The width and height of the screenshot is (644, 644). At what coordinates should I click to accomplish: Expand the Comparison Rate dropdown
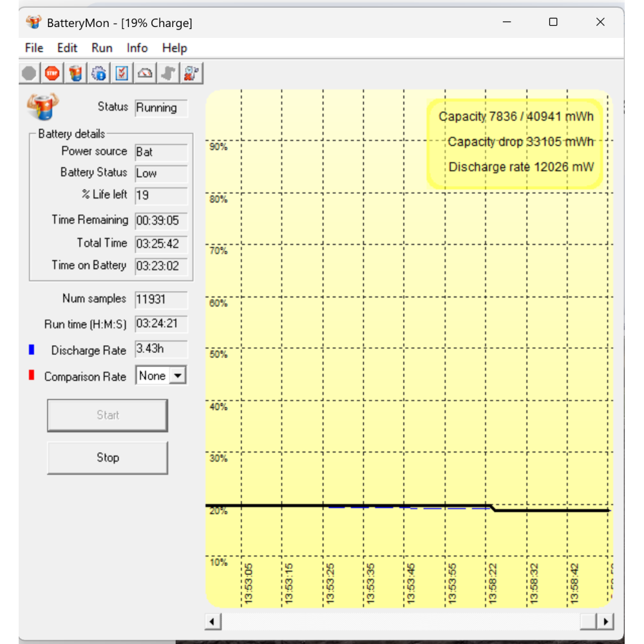[178, 375]
